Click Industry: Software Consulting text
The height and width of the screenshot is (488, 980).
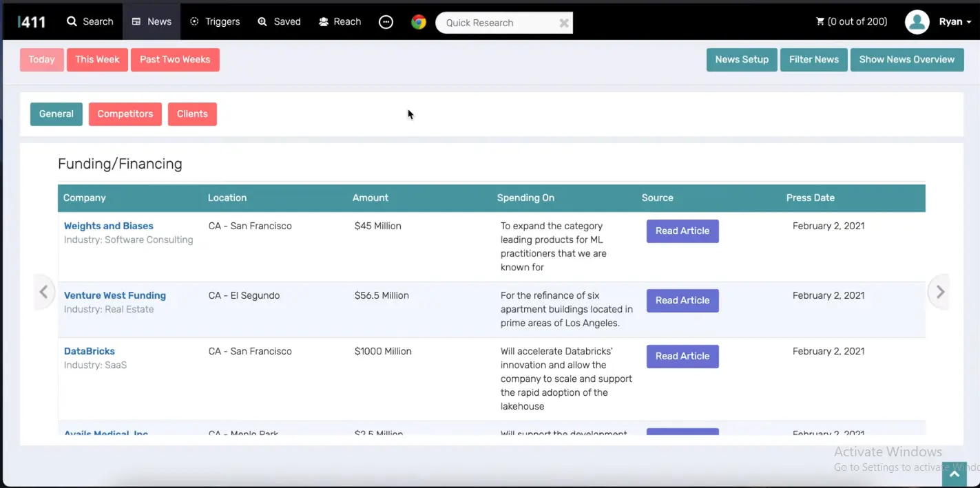tap(129, 240)
